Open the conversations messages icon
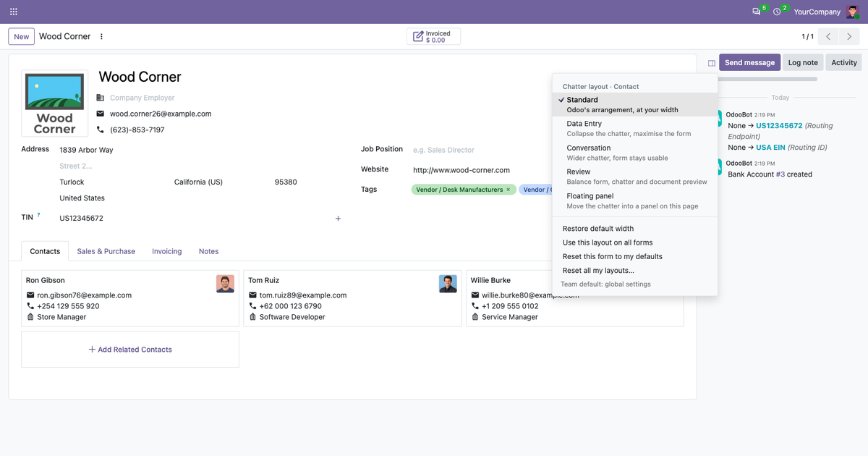 [x=757, y=12]
